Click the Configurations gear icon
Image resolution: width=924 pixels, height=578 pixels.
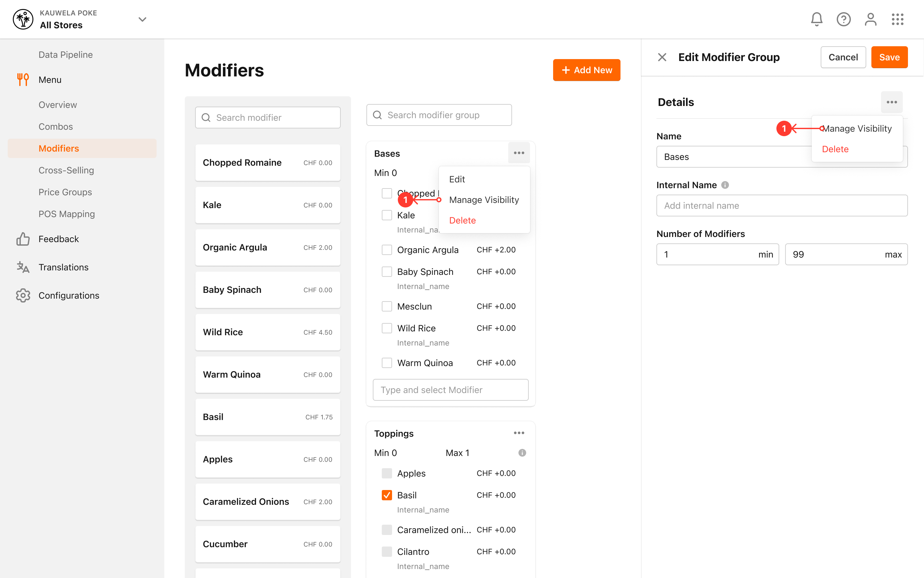(23, 295)
